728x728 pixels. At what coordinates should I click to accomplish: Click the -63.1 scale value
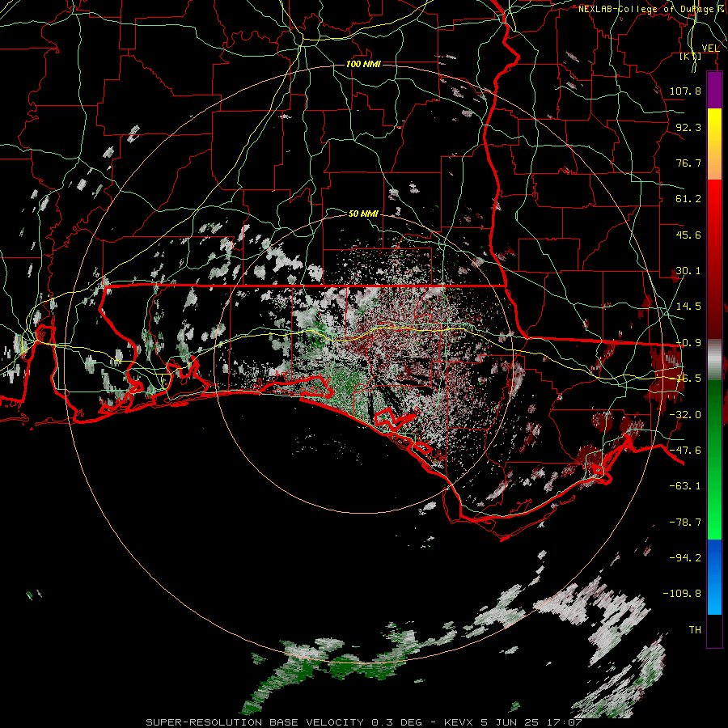685,486
